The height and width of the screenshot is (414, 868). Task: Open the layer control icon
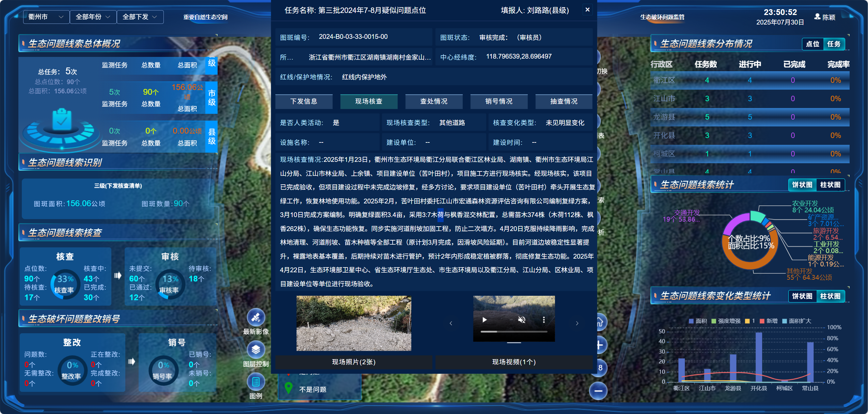click(256, 350)
